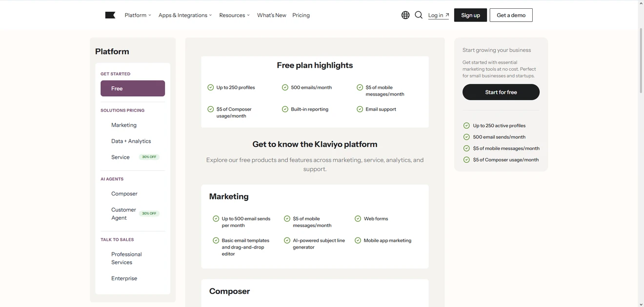The width and height of the screenshot is (644, 307).
Task: Click the TALK TO SALES sidebar label
Action: 117,240
